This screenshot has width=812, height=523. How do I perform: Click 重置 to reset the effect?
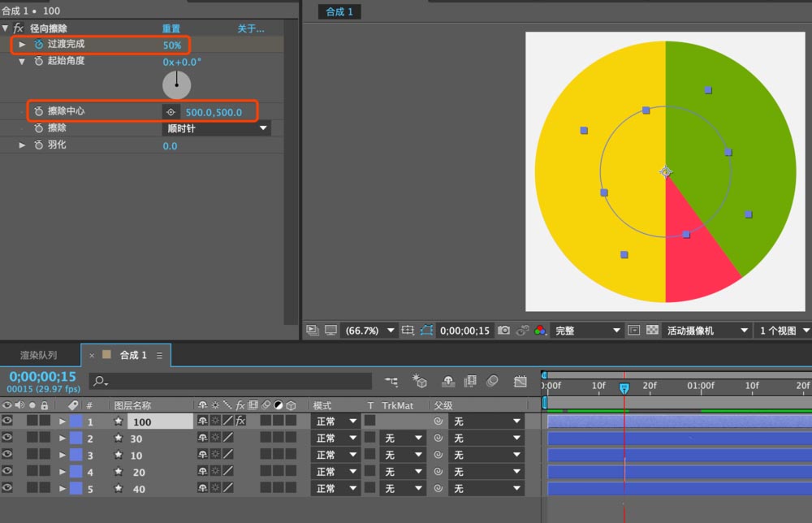coord(171,28)
